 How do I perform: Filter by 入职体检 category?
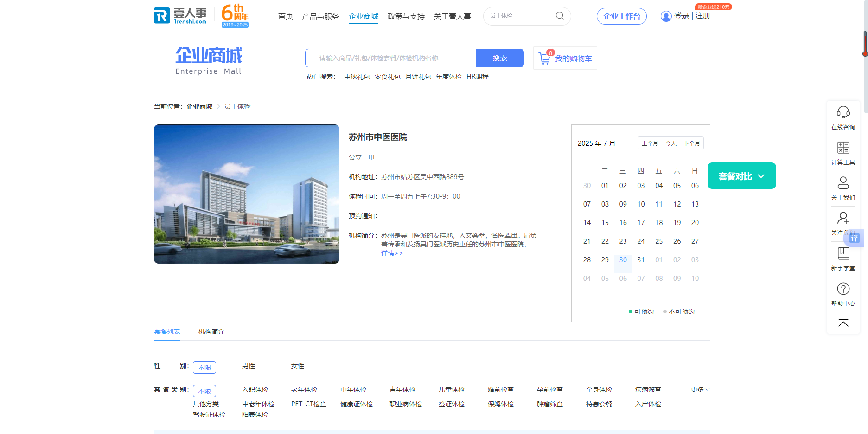tap(255, 389)
